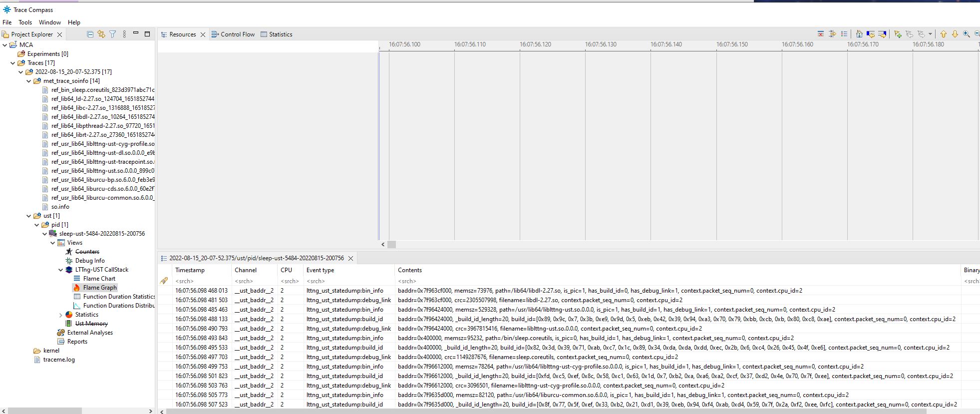Select previous resource using up arrow icon
The height and width of the screenshot is (414, 980).
tap(943, 34)
